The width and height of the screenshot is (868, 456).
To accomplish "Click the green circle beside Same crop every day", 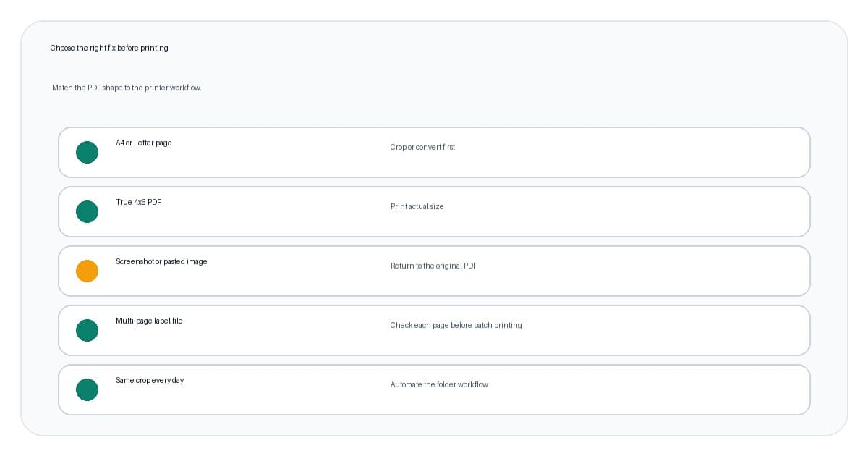I will [87, 390].
